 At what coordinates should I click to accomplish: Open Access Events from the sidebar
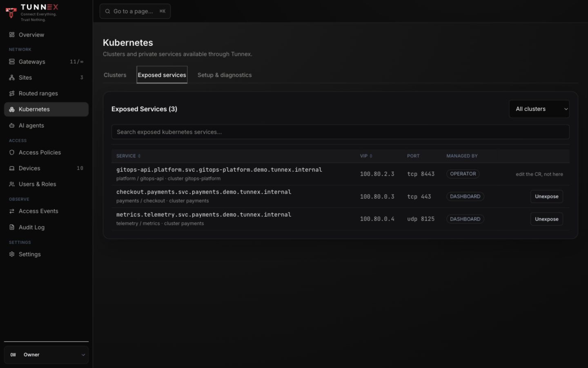(x=46, y=211)
